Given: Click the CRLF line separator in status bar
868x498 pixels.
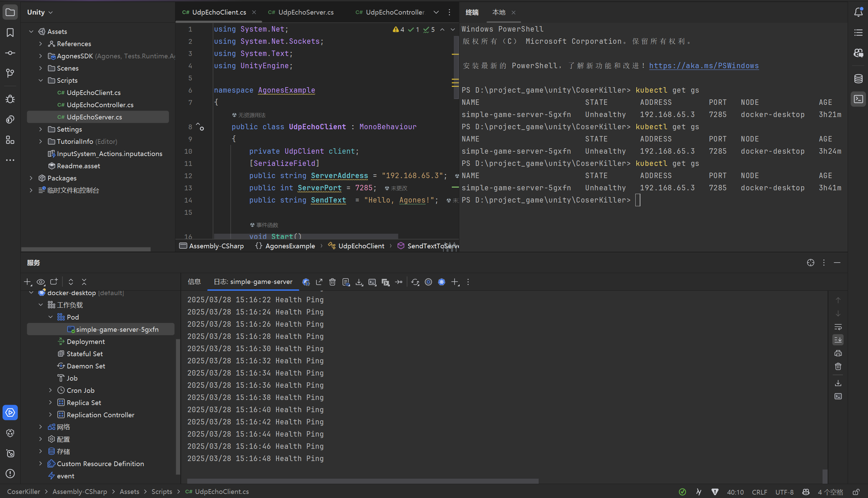Looking at the screenshot, I should 759,492.
